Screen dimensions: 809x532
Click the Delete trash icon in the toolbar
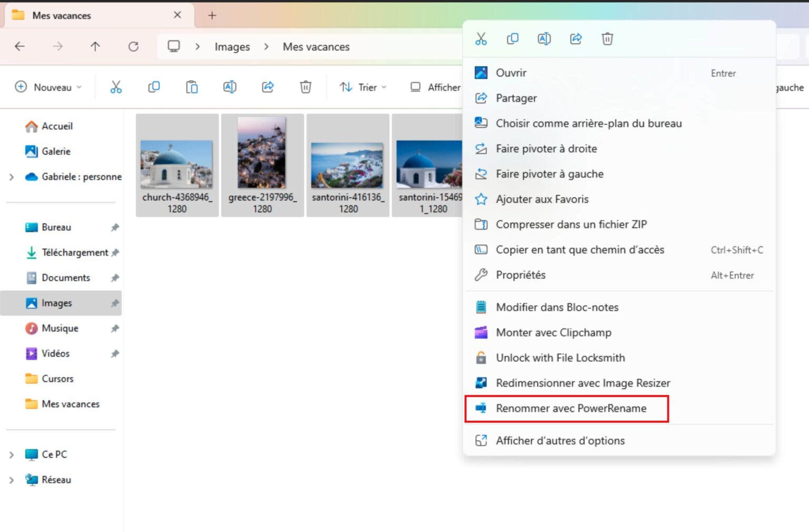point(305,87)
